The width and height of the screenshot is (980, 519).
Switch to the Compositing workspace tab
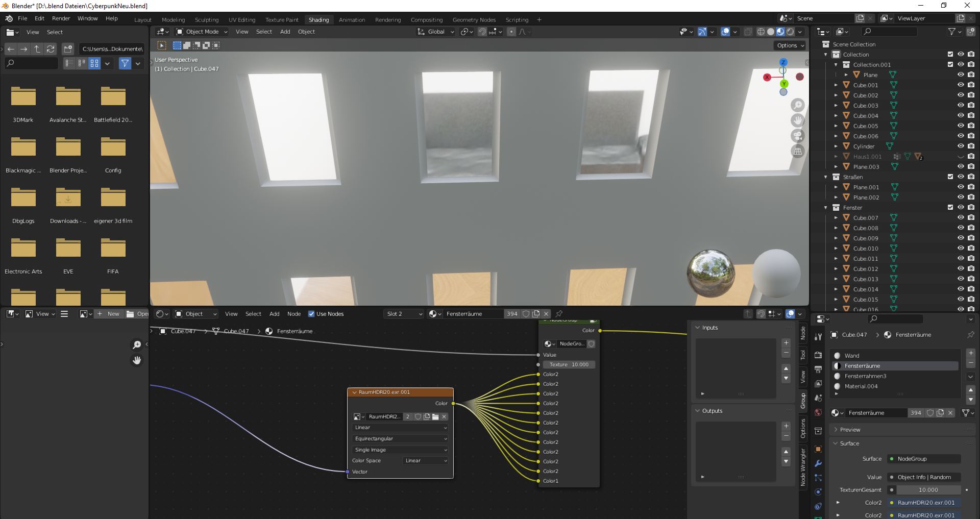click(x=427, y=19)
